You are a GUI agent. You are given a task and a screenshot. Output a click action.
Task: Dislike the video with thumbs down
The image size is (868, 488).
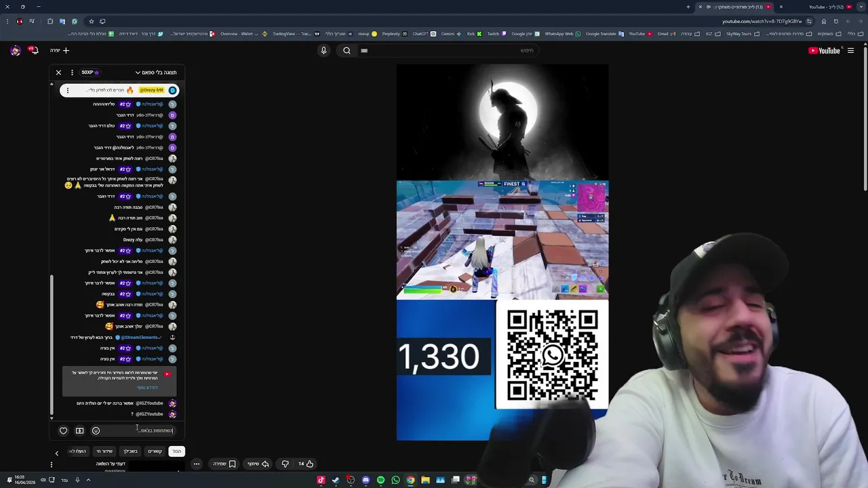(x=285, y=464)
